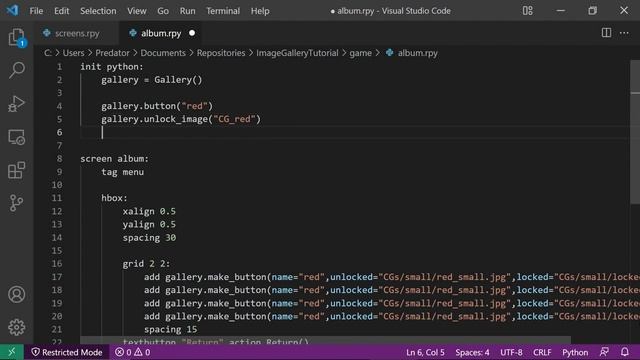Click the unsaved dot on album.rpy tab

[192, 33]
